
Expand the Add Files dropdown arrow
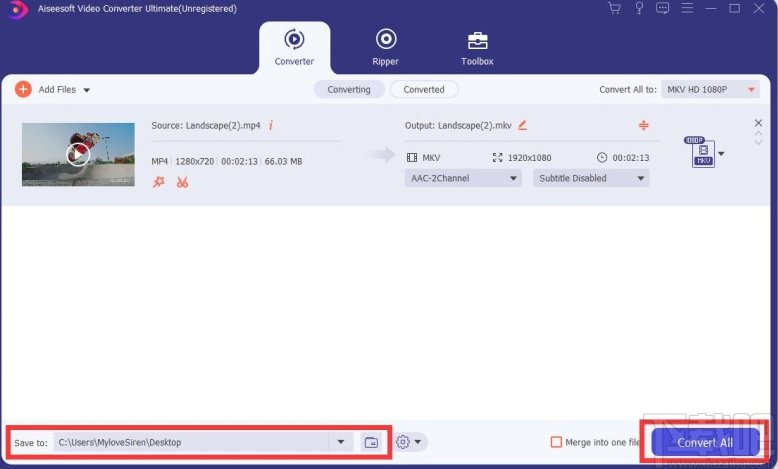click(86, 90)
